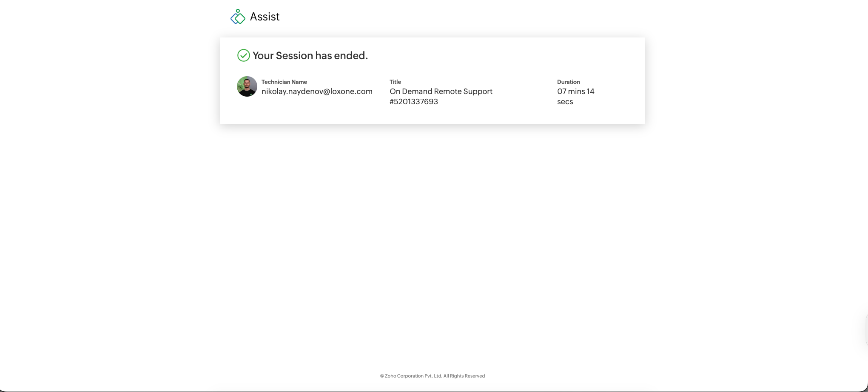Click 'loxone.com' domain in technician email
The width and height of the screenshot is (868, 392).
(351, 92)
